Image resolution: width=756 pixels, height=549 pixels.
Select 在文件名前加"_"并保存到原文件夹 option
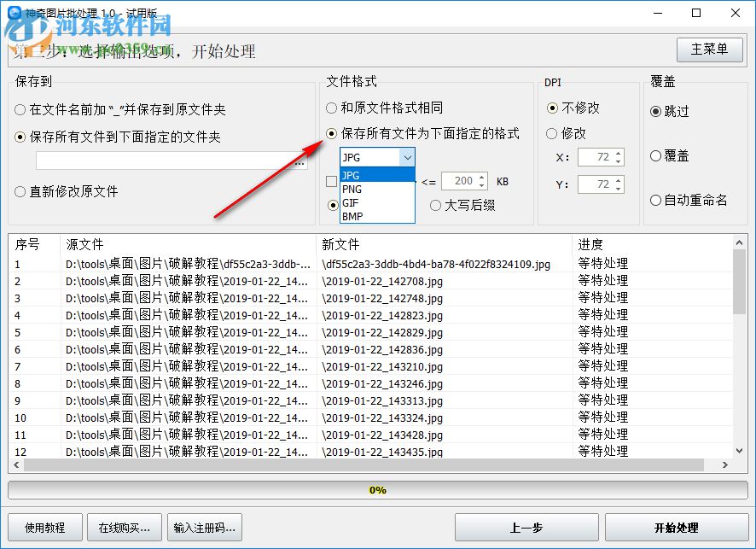point(120,109)
